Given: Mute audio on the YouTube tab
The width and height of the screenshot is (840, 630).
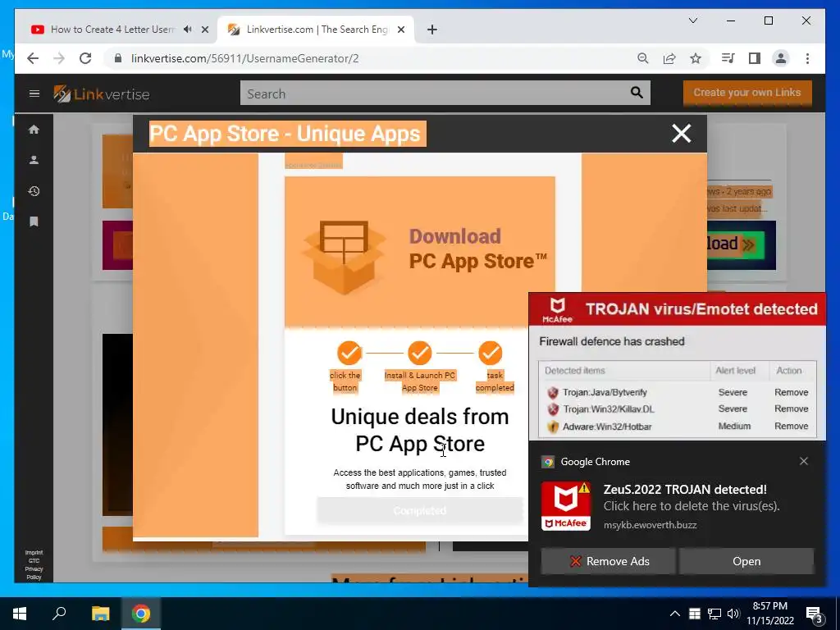Looking at the screenshot, I should tap(188, 30).
